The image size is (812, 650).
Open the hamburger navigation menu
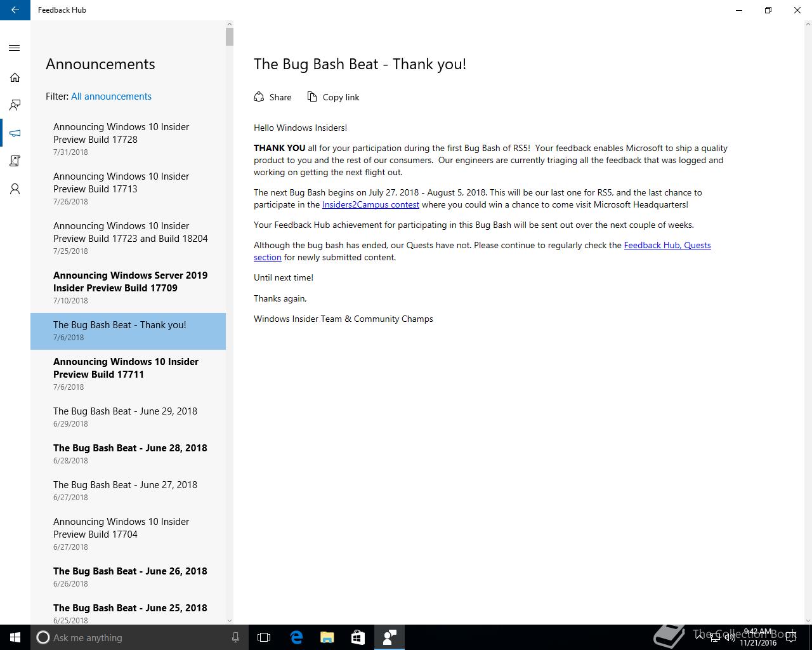point(15,48)
